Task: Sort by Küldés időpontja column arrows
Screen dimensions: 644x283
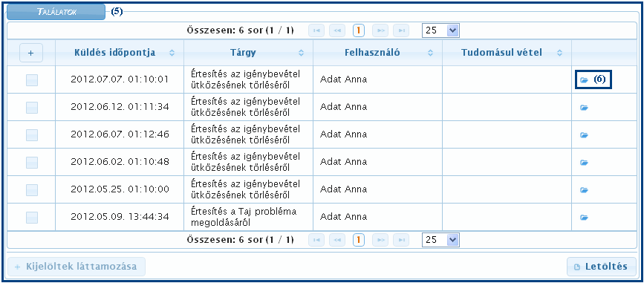Action: point(172,53)
